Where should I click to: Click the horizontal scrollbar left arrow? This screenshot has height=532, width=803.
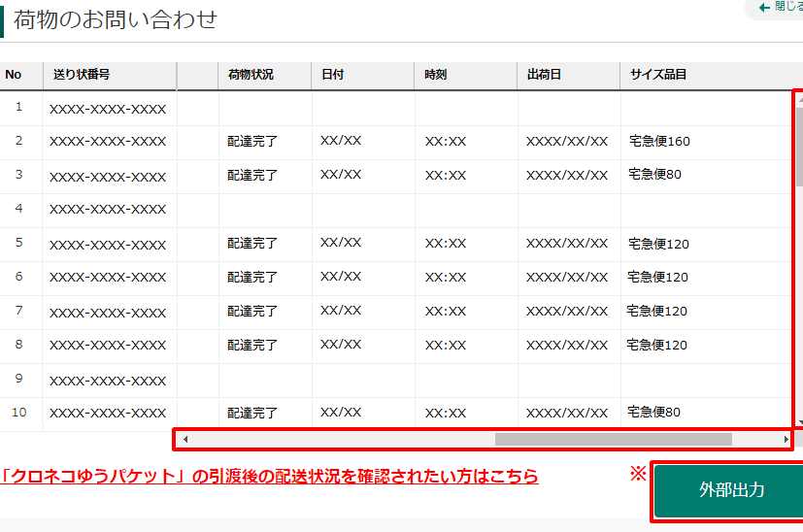(x=185, y=440)
